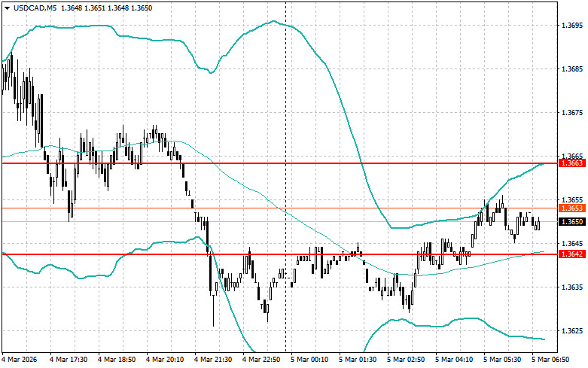Click the 1.3645 price scale value
Viewport: 588px width, 368px height.
tap(572, 244)
